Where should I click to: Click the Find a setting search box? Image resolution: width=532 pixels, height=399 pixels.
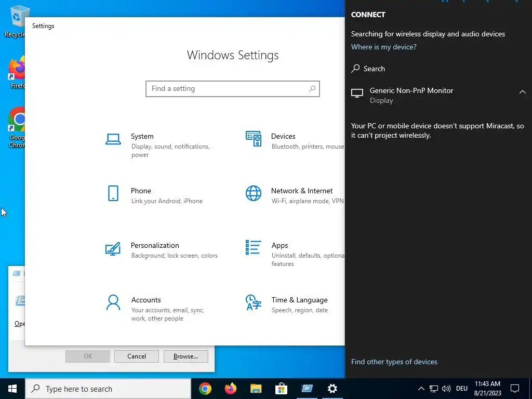tap(233, 88)
